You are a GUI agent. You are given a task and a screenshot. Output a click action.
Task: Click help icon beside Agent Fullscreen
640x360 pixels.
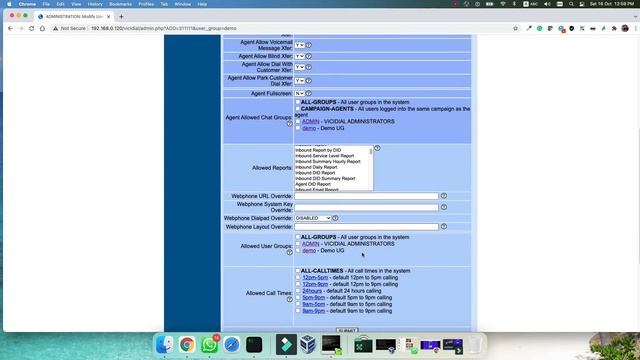click(309, 93)
